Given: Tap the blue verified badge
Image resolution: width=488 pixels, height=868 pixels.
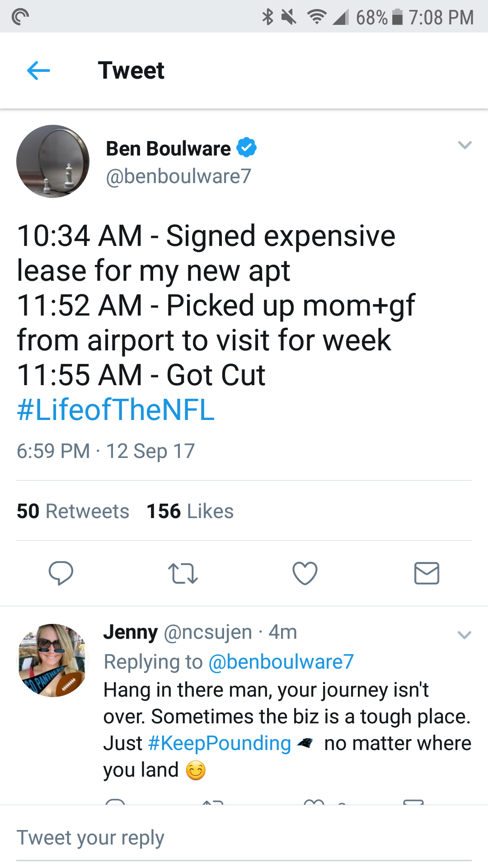Looking at the screenshot, I should 247,147.
